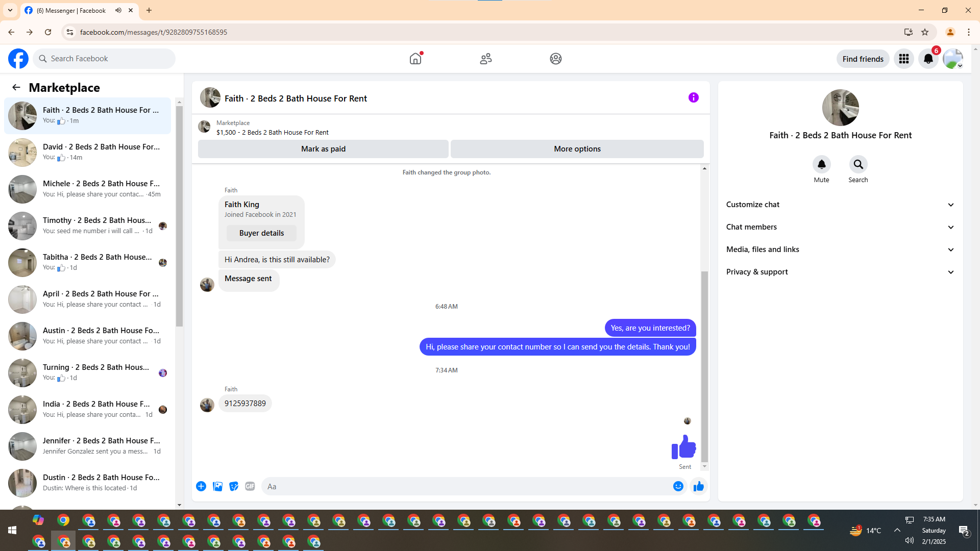Open the Friends tab

(485, 59)
